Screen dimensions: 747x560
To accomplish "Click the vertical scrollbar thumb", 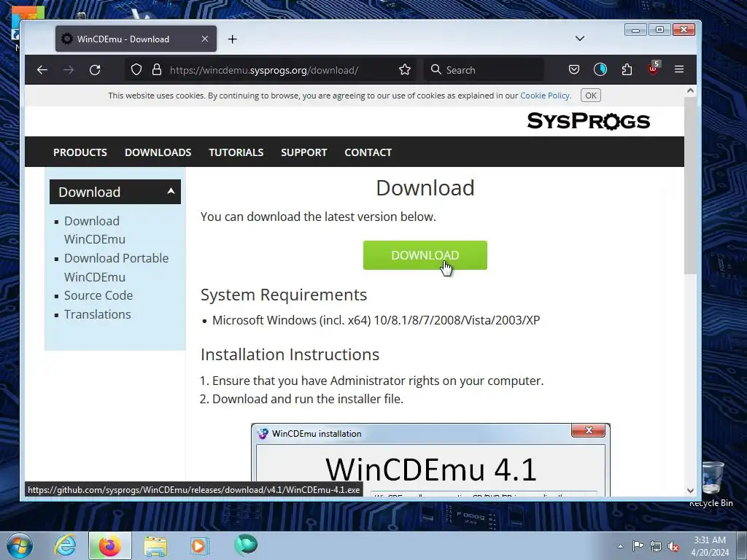I will 690,186.
